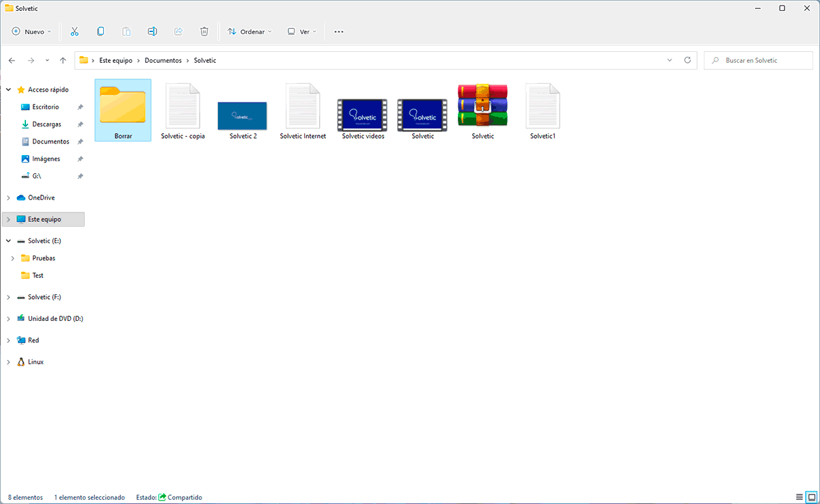Screen dimensions: 820x504
Task: Select the Borrar folder
Action: click(x=123, y=110)
